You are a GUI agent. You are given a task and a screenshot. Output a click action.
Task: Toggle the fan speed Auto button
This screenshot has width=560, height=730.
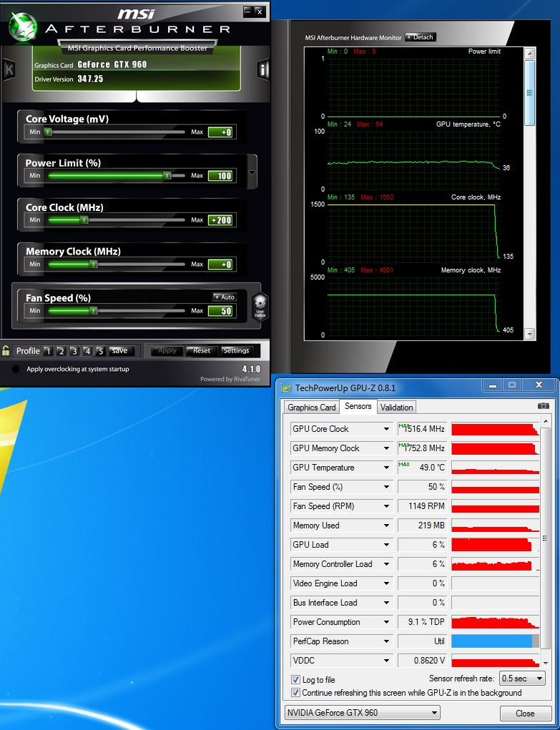pos(225,297)
